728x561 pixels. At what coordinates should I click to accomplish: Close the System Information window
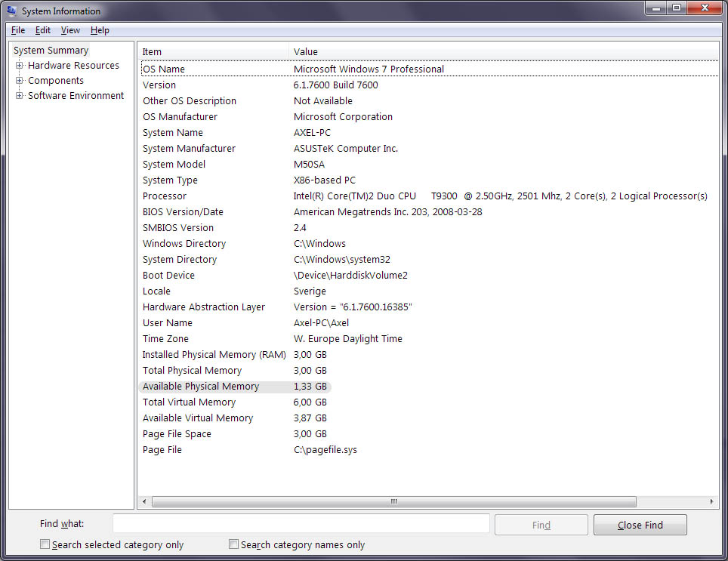pyautogui.click(x=705, y=8)
